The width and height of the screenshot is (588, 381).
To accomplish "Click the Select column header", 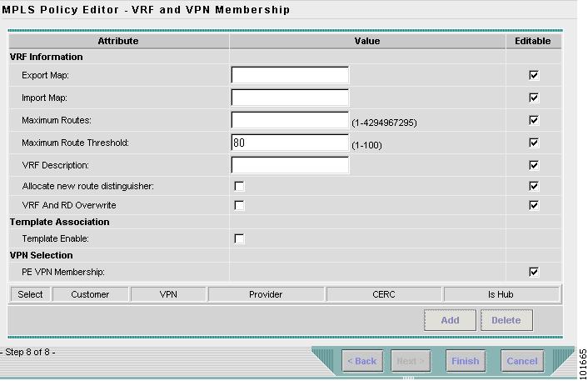I will 30,294.
